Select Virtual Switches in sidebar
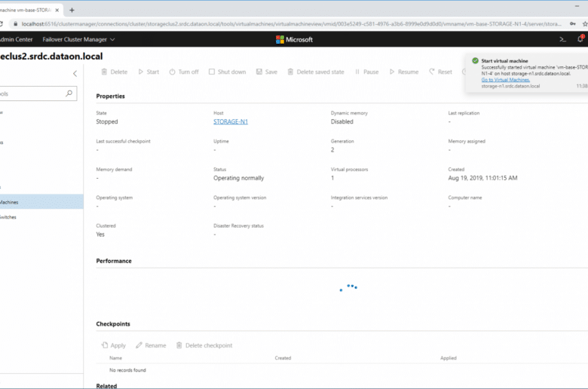This screenshot has height=389, width=588. [x=41, y=217]
